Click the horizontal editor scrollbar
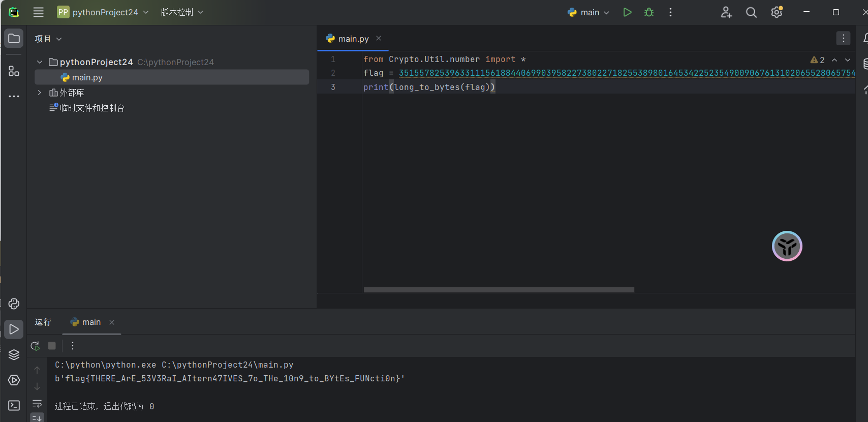Image resolution: width=868 pixels, height=422 pixels. coord(499,290)
